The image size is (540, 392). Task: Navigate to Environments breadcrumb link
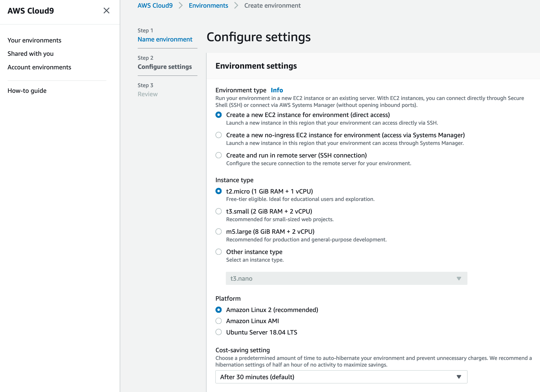tap(208, 5)
